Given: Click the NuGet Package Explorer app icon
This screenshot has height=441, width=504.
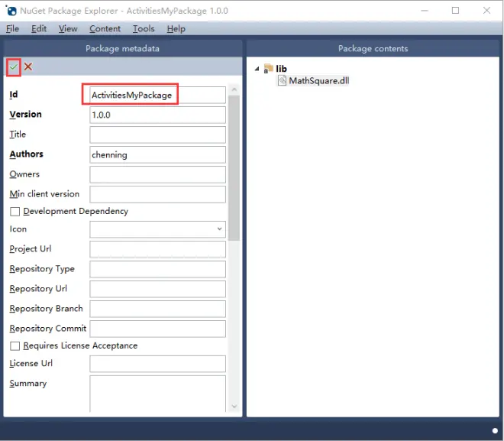Looking at the screenshot, I should coord(11,11).
